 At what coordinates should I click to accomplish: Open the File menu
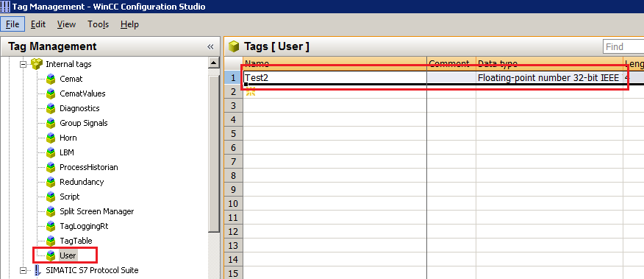(x=12, y=24)
